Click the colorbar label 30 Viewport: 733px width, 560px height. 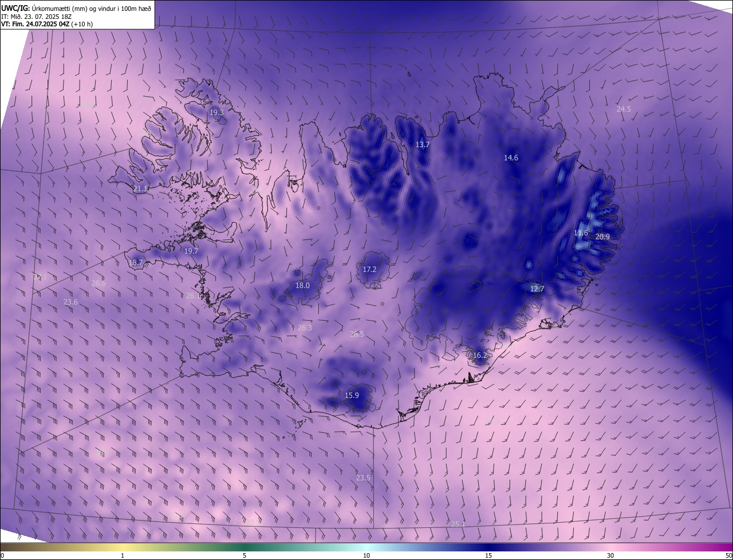click(610, 555)
